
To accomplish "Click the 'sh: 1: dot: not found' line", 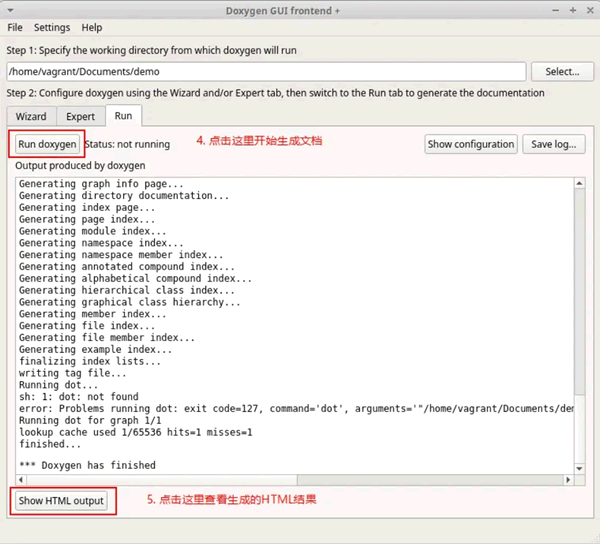I will pos(79,397).
